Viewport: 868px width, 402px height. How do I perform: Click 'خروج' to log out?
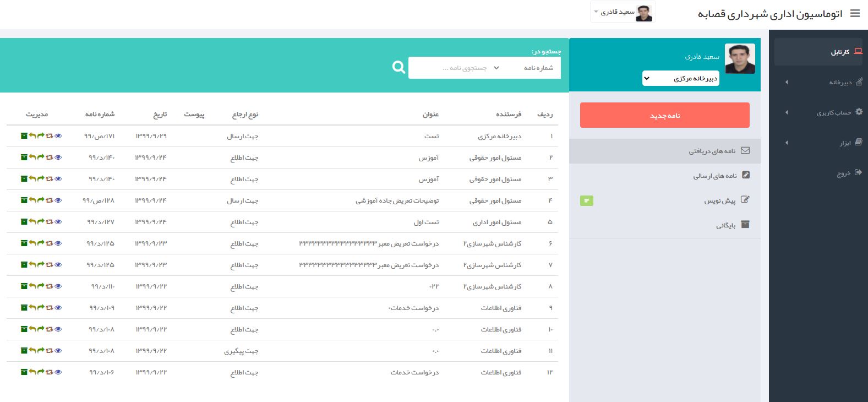[x=844, y=173]
